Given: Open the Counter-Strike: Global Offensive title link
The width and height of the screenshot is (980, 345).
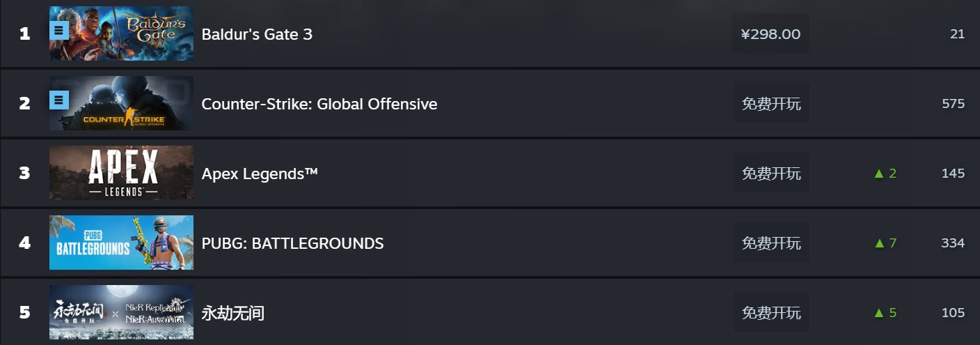Looking at the screenshot, I should [x=319, y=104].
